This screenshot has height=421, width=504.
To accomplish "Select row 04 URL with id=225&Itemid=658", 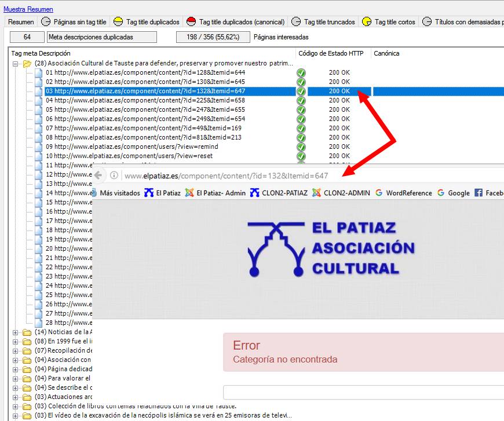I will [x=145, y=101].
